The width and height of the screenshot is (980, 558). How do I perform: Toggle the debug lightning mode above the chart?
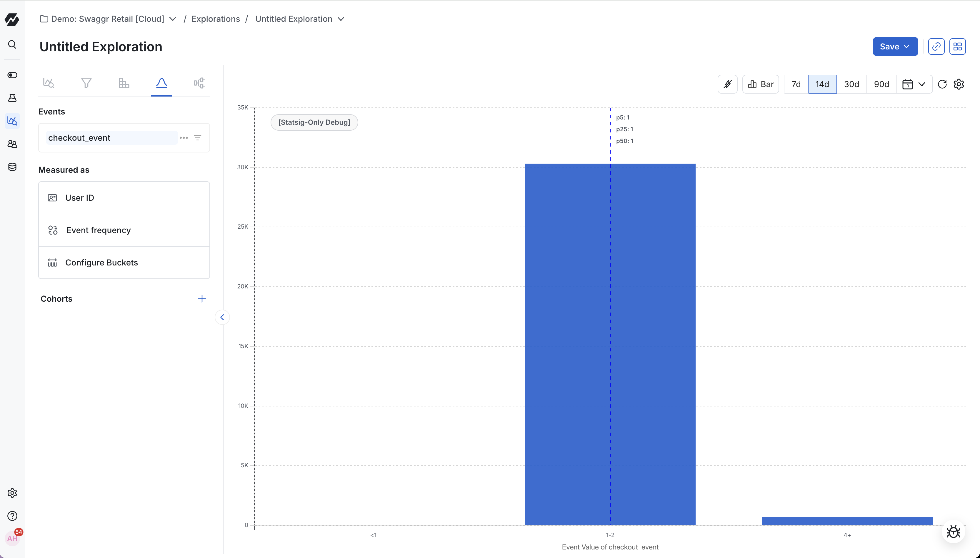pyautogui.click(x=727, y=84)
